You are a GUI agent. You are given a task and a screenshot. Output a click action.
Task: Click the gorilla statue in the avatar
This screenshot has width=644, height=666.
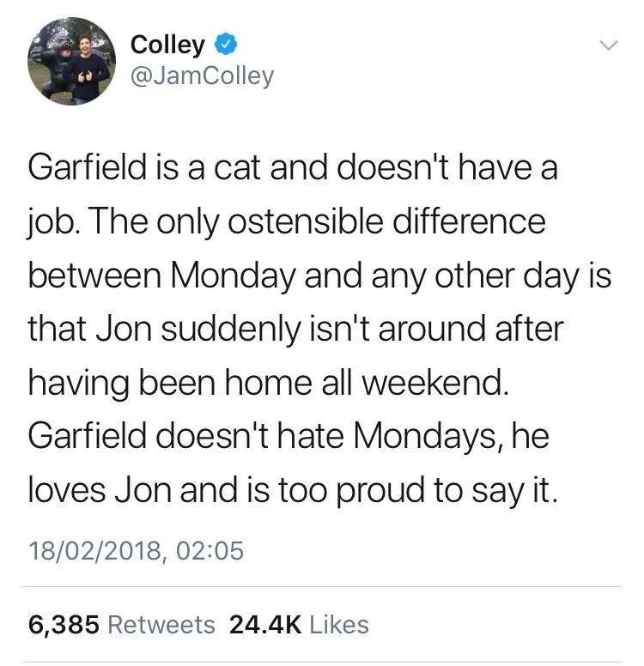52,58
